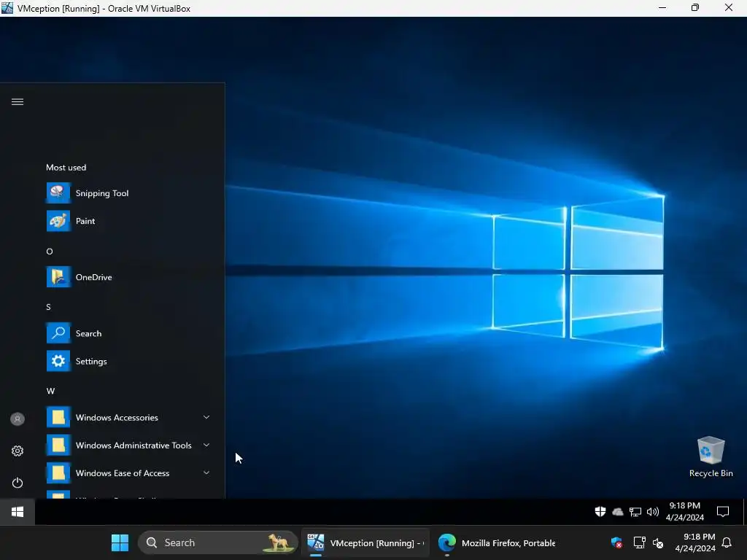The height and width of the screenshot is (560, 747).
Task: Open the guest Action Center notification icon
Action: [723, 512]
